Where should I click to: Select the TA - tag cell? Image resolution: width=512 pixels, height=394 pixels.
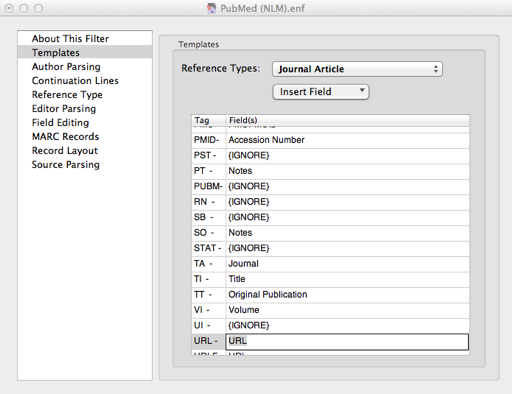tap(209, 264)
